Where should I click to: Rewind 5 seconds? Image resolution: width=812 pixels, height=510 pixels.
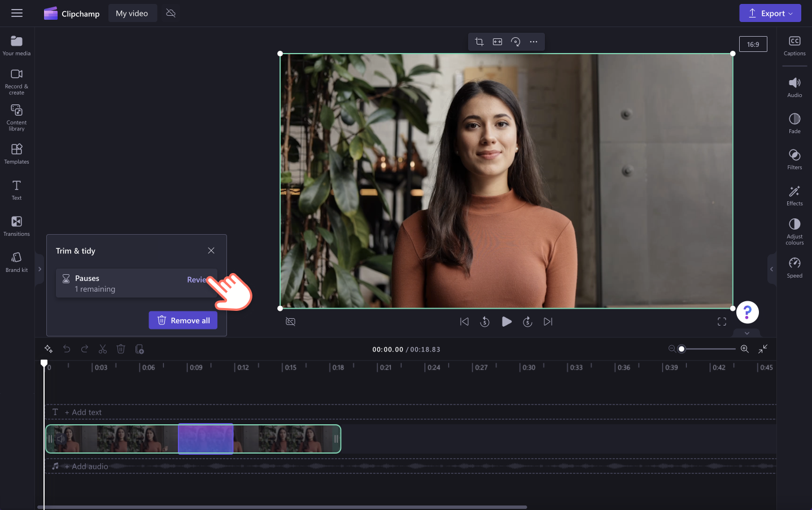pos(485,322)
